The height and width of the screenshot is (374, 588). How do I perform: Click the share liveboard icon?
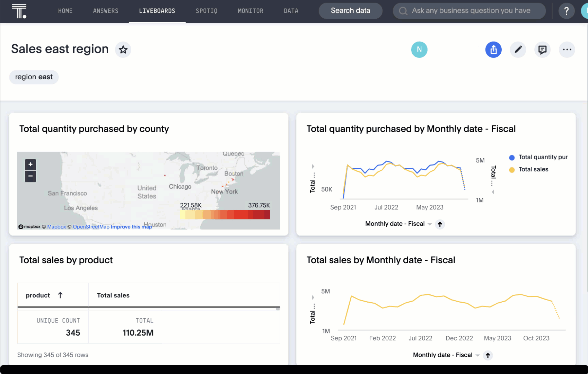pyautogui.click(x=493, y=50)
